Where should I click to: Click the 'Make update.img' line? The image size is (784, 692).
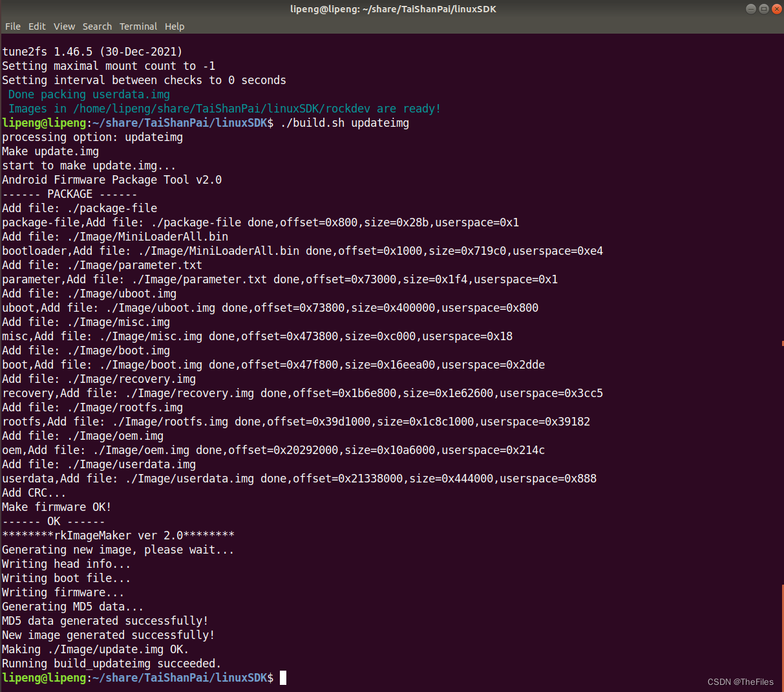point(50,151)
